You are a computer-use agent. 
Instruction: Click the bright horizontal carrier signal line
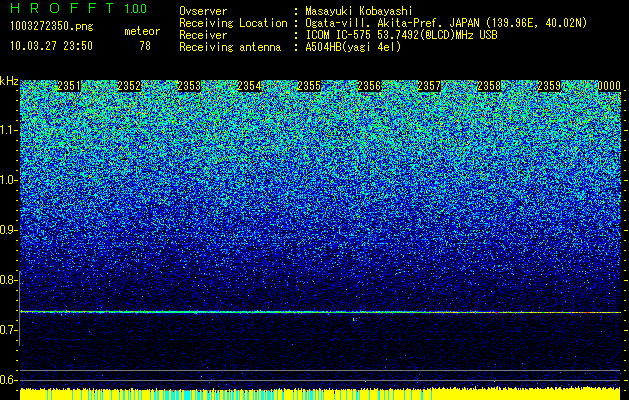point(320,312)
